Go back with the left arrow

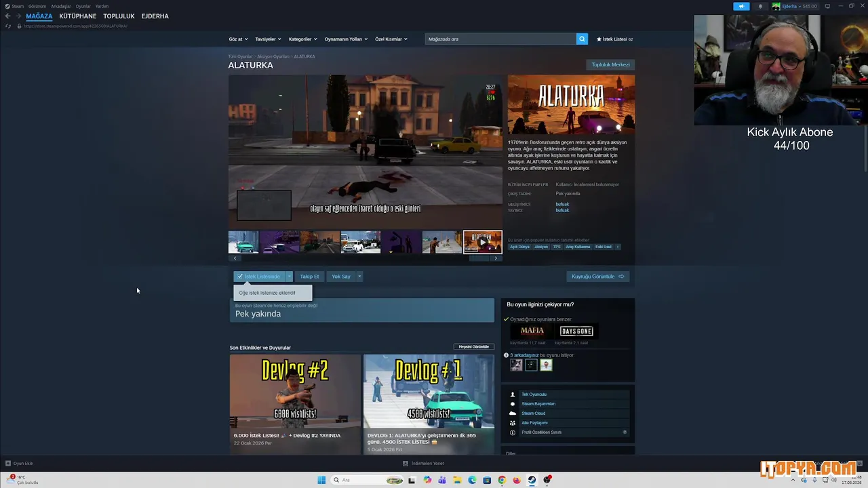click(x=8, y=16)
